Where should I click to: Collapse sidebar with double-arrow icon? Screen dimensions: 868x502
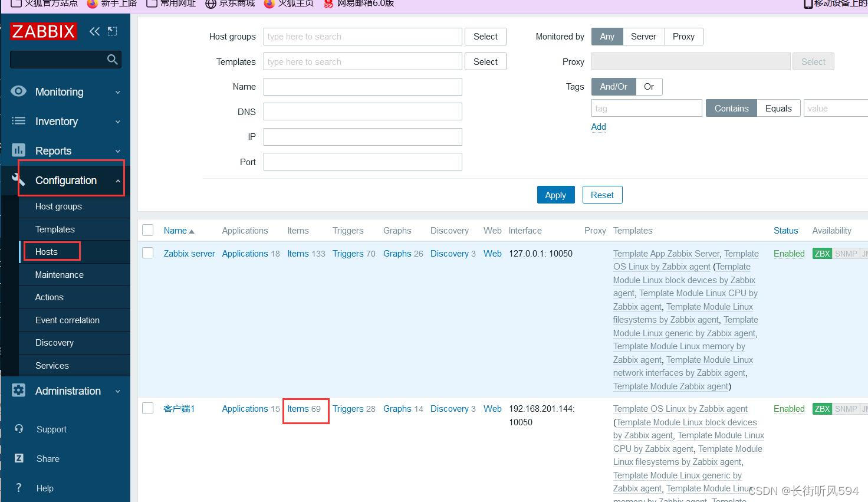pyautogui.click(x=94, y=31)
